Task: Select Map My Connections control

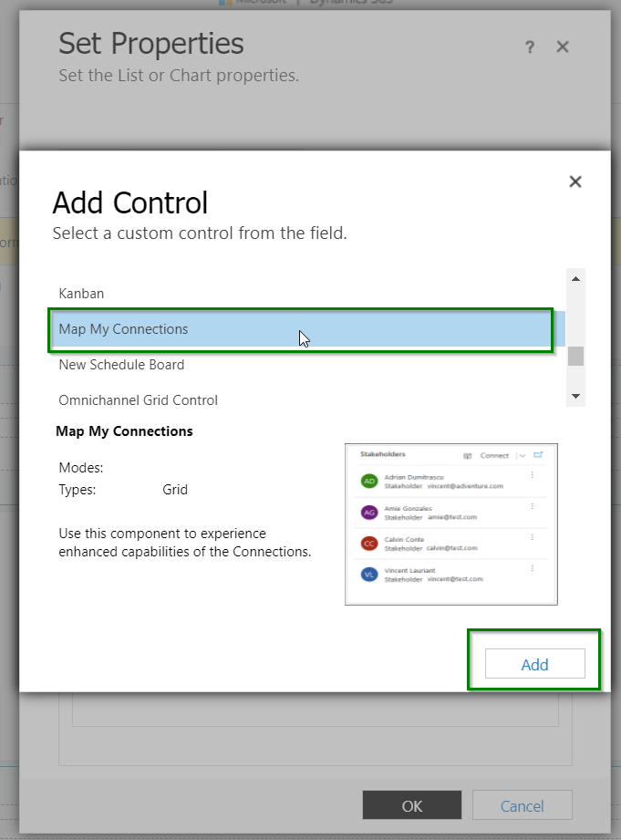Action: coord(306,329)
